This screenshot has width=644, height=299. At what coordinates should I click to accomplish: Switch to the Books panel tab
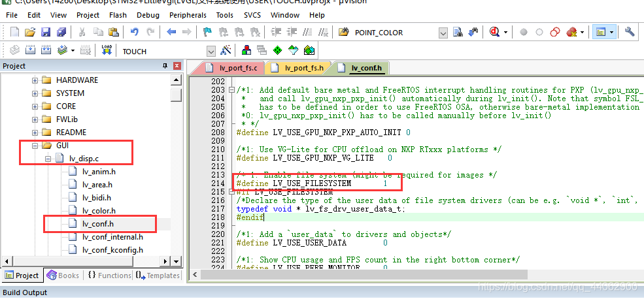tap(63, 275)
